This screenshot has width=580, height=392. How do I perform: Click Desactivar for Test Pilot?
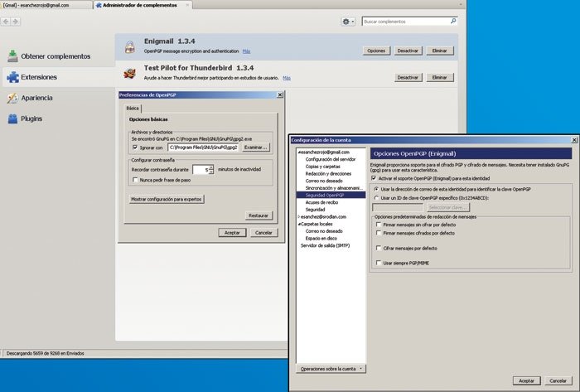pos(408,78)
